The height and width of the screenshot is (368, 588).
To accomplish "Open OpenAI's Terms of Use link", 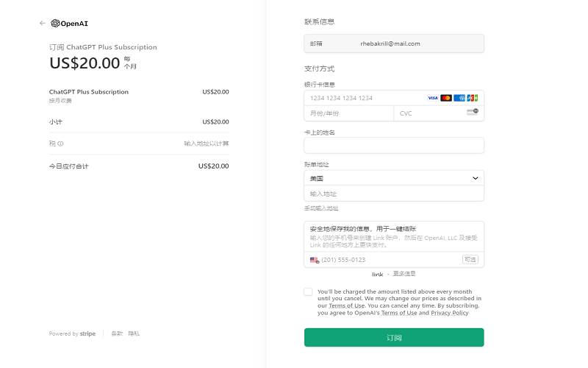I will [398, 313].
